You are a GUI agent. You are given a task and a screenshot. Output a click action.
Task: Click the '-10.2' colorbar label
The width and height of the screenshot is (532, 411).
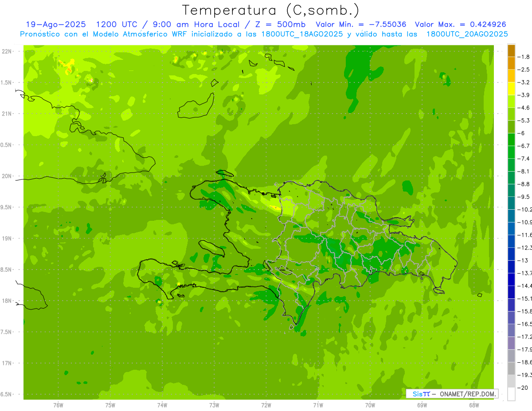[524, 210]
